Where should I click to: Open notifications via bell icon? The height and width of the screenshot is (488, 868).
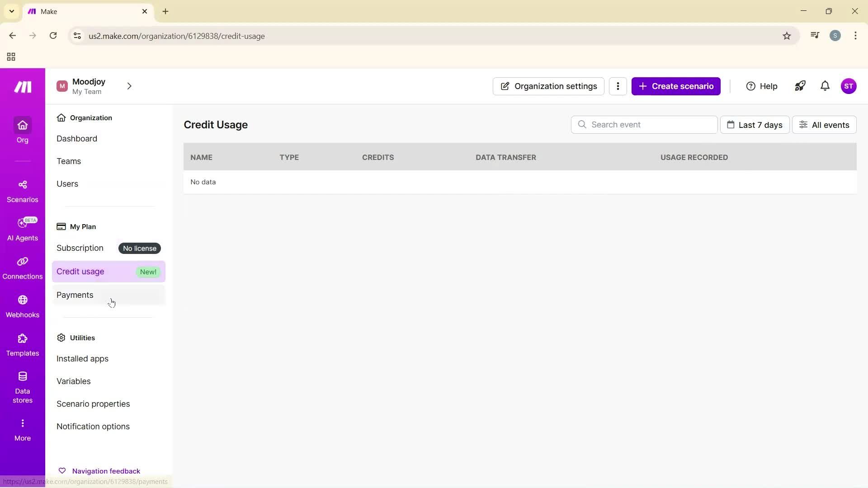coord(825,86)
